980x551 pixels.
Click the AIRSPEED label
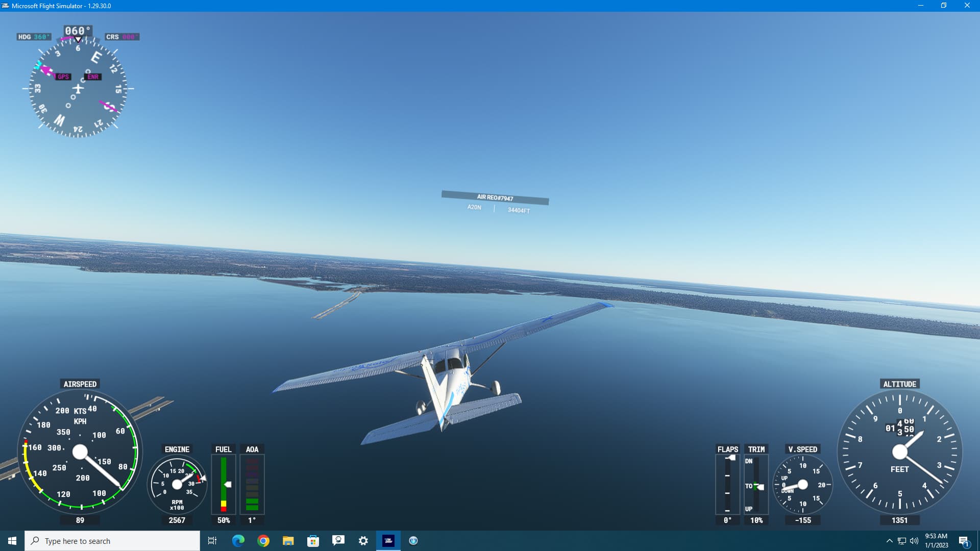(x=80, y=384)
